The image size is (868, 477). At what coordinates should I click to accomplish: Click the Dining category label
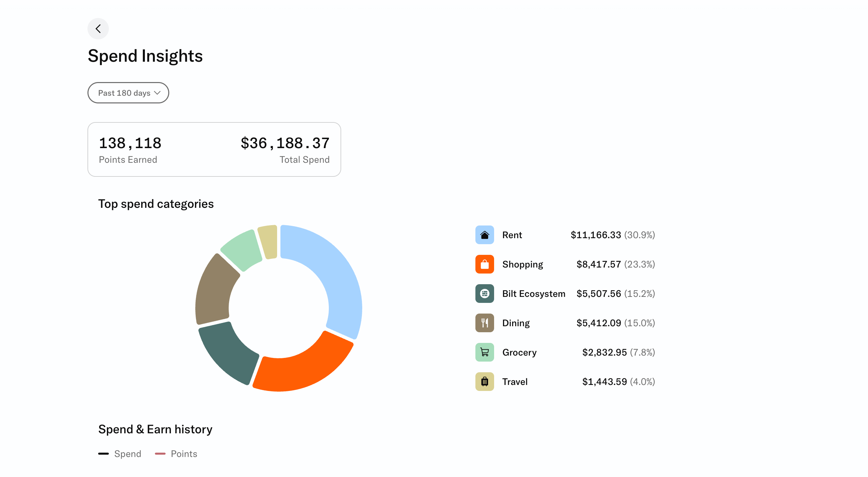coord(516,323)
